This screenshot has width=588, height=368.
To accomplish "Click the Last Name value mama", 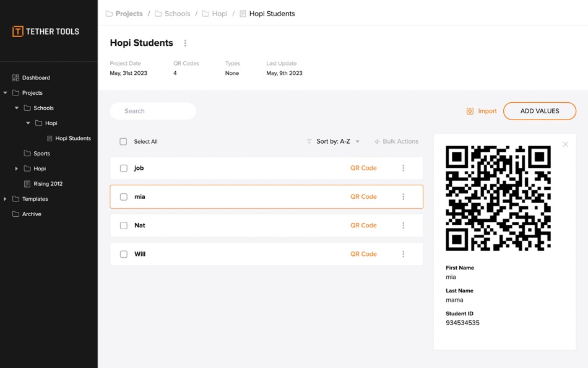I will click(x=454, y=300).
